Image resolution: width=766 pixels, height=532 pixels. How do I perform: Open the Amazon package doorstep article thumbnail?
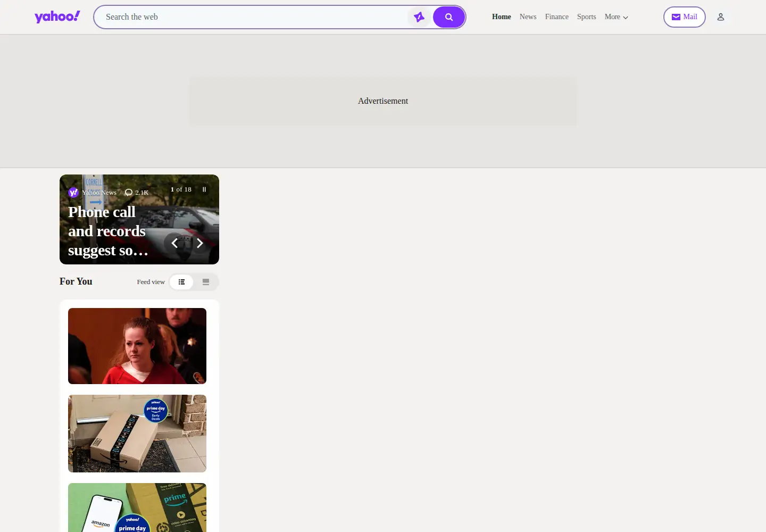click(x=137, y=434)
